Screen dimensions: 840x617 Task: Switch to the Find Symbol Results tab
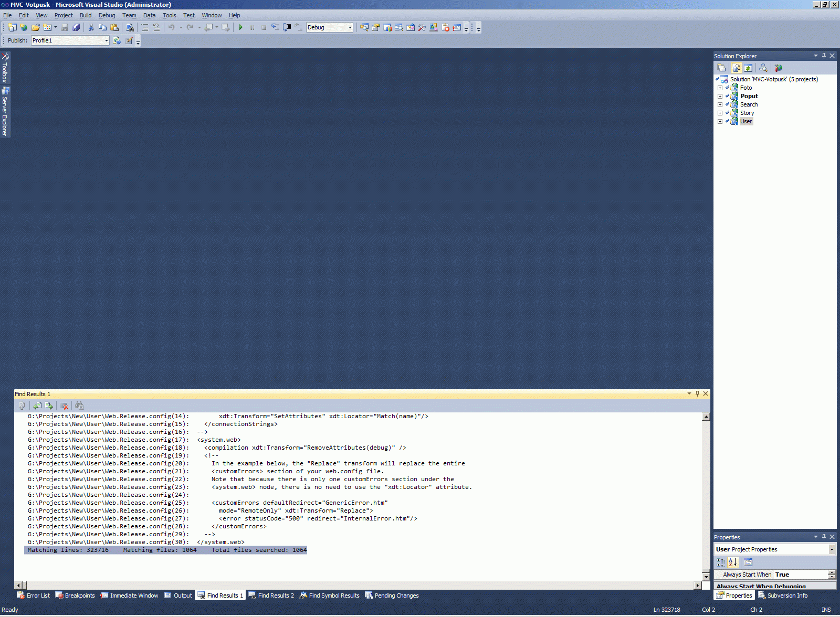pyautogui.click(x=329, y=595)
